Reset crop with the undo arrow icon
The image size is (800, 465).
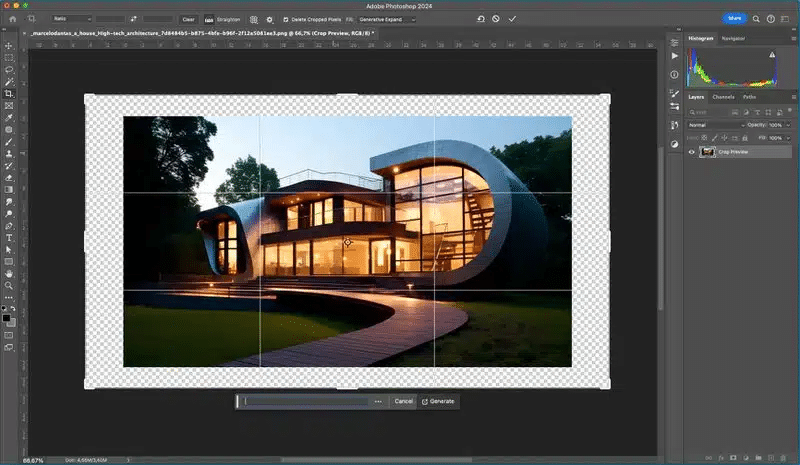click(x=480, y=19)
